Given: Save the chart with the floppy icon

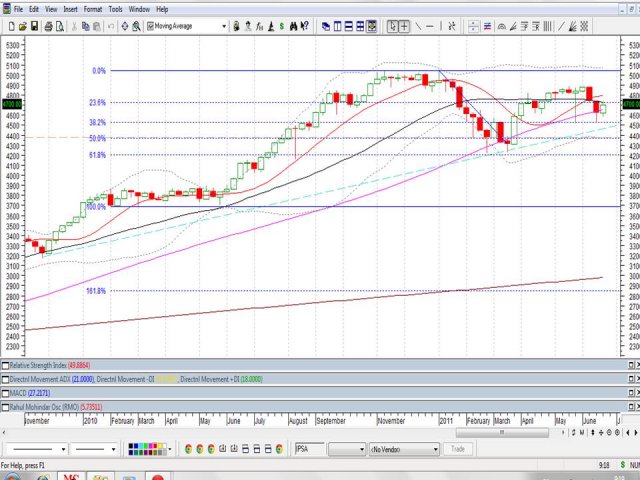Looking at the screenshot, I should pyautogui.click(x=34, y=25).
